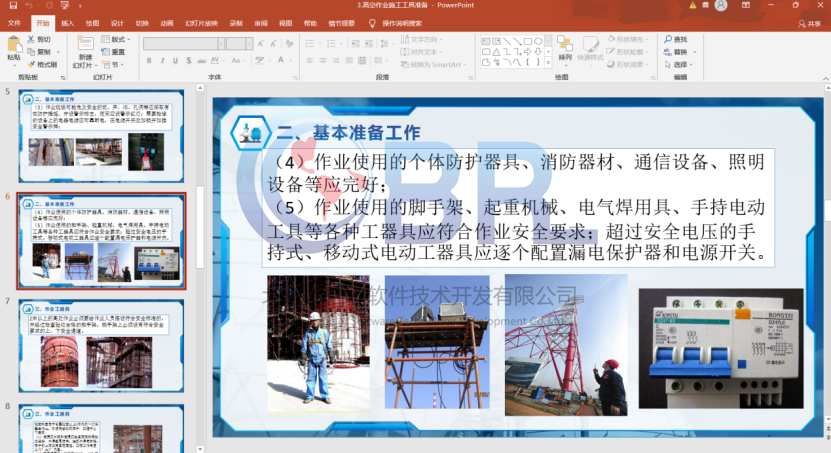Open the font size dropdown
The height and width of the screenshot is (453, 831).
(x=249, y=44)
